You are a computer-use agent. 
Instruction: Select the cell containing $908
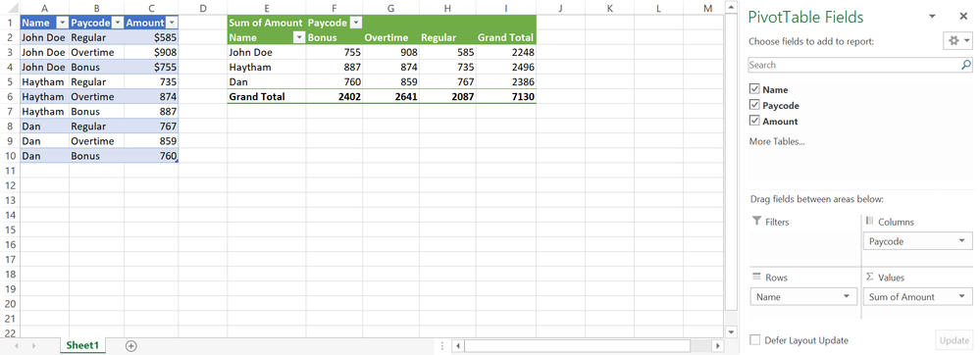(151, 53)
